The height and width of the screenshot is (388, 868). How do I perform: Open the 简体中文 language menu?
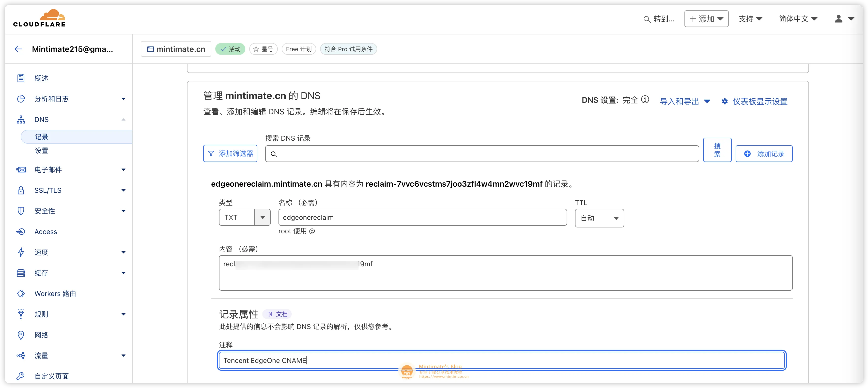(x=798, y=19)
